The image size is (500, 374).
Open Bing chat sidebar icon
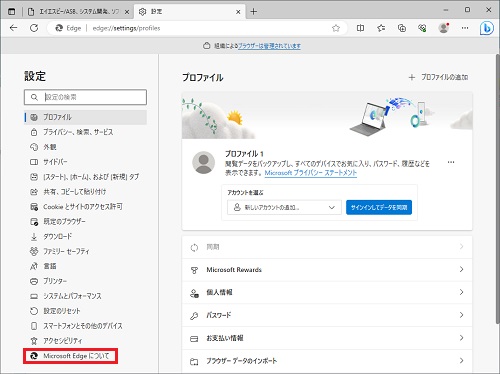(487, 28)
